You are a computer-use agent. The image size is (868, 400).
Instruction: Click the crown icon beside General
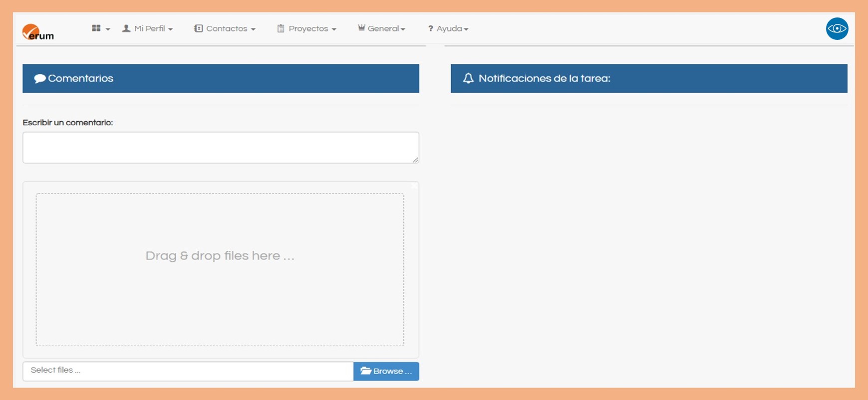[361, 28]
